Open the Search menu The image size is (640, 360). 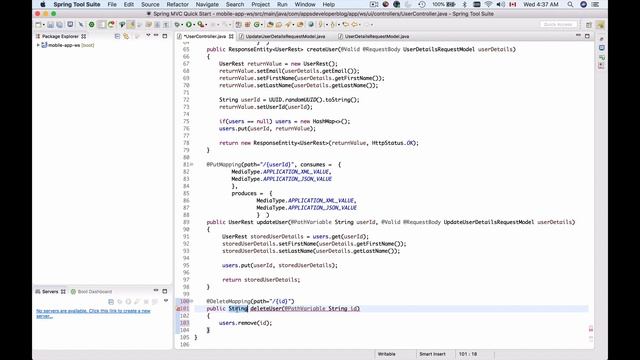(235, 4)
